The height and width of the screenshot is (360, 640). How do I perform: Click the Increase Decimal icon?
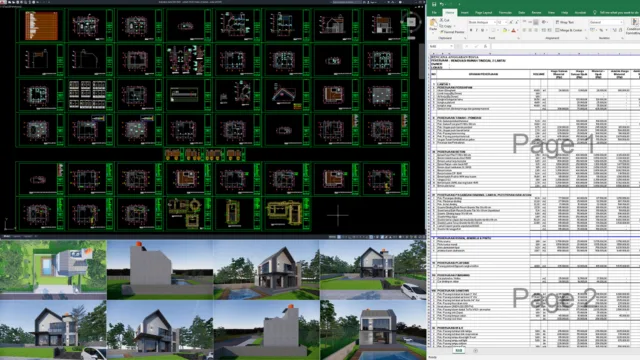click(x=615, y=30)
